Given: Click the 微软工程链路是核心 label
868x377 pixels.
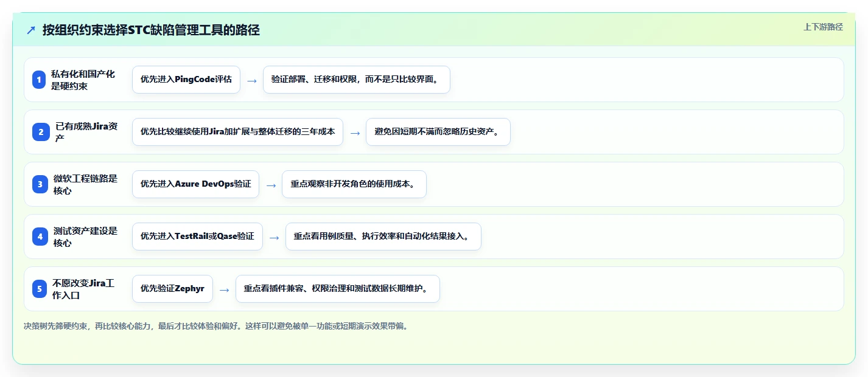Looking at the screenshot, I should (85, 184).
